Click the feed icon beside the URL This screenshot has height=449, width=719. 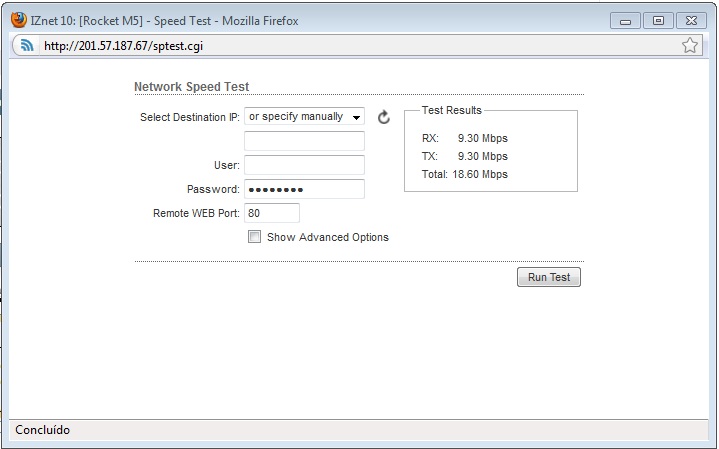tap(27, 45)
